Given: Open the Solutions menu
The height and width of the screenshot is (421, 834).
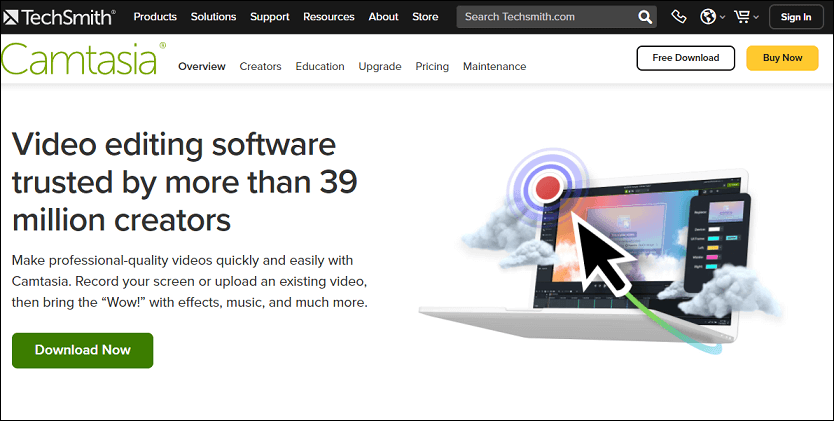Looking at the screenshot, I should click(x=213, y=16).
